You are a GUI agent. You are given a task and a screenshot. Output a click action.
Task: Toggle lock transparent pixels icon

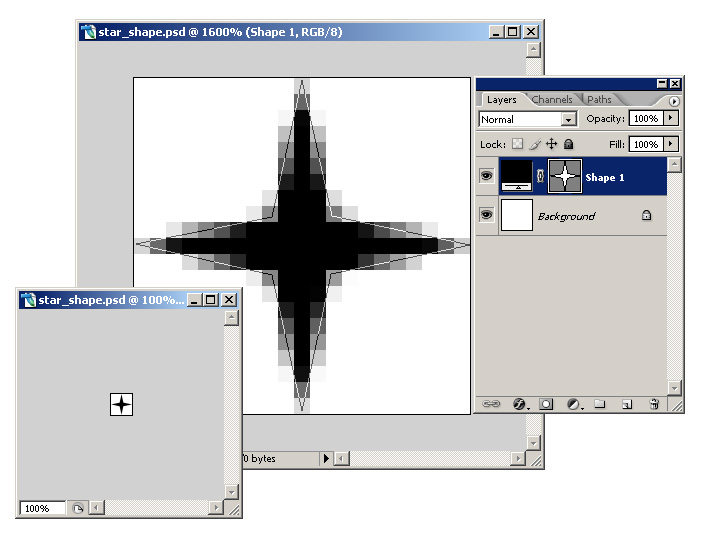point(517,144)
